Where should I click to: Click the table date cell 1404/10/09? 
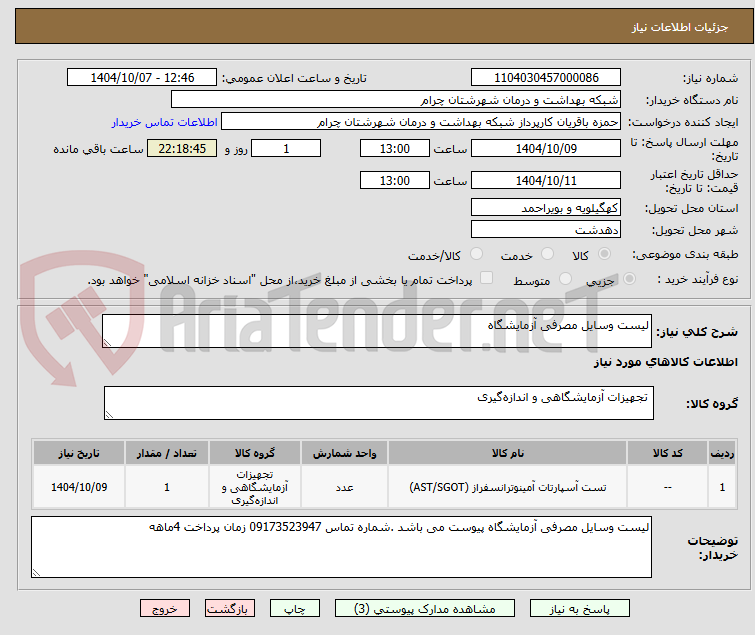[x=79, y=487]
